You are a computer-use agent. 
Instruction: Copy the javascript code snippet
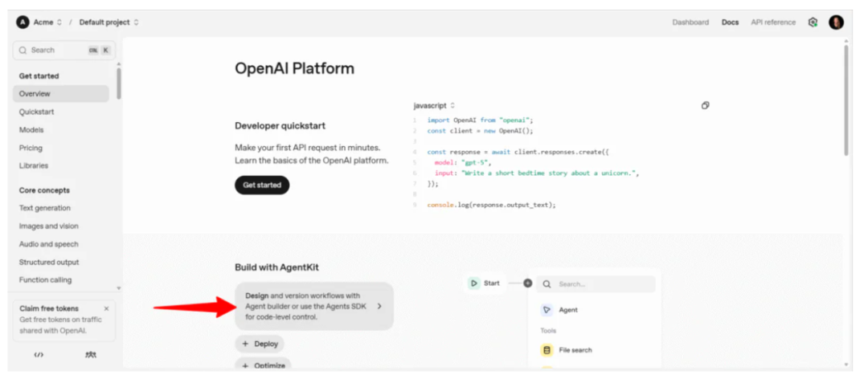706,105
